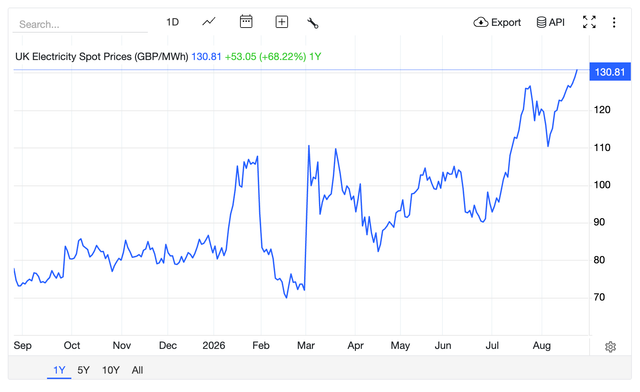Toggle fullscreen chart view

(x=589, y=22)
